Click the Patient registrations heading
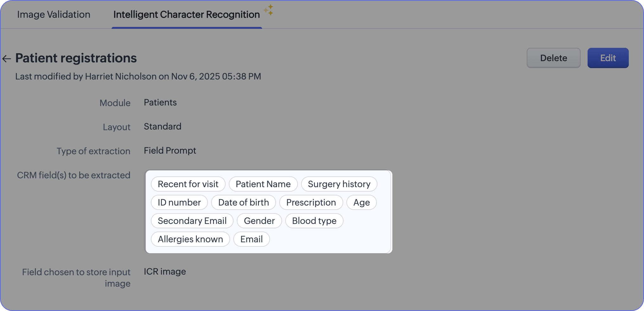Viewport: 644px width, 311px height. pyautogui.click(x=76, y=58)
